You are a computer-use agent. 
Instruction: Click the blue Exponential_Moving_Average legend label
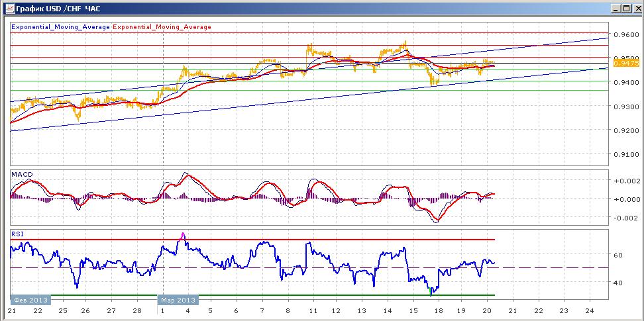(x=61, y=27)
